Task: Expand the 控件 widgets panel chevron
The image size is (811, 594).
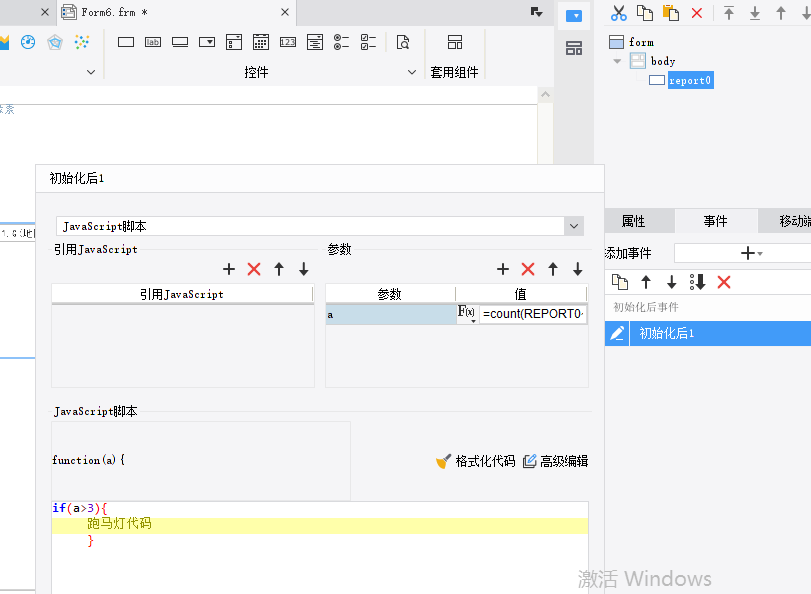Action: (x=412, y=72)
